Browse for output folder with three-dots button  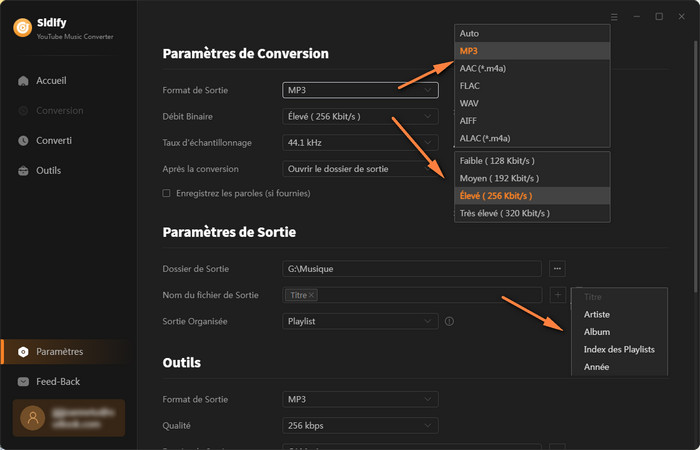[x=557, y=268]
